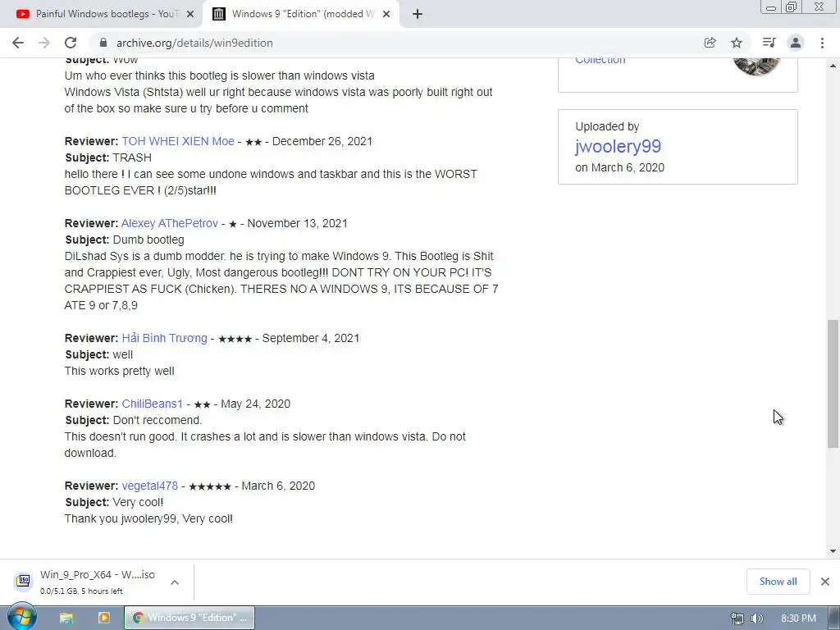Image resolution: width=840 pixels, height=630 pixels.
Task: Open reviewer ChiliBeans1 profile
Action: click(152, 404)
